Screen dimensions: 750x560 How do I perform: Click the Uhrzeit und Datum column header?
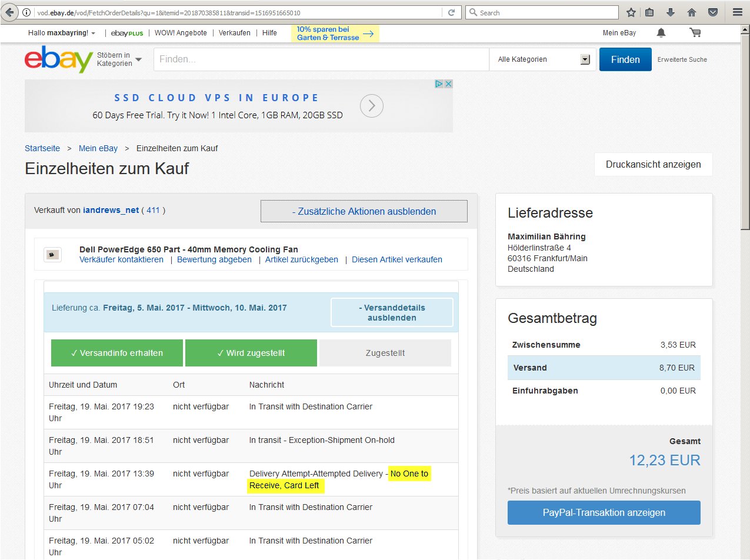(x=83, y=385)
